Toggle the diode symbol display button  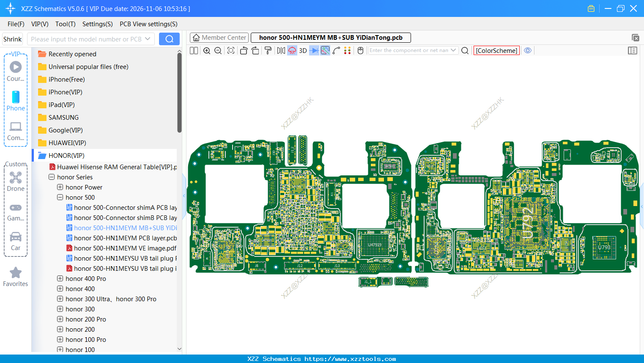tap(314, 51)
